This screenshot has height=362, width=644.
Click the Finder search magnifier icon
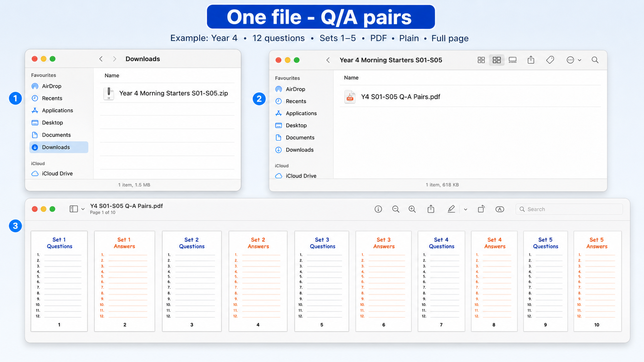coord(595,60)
